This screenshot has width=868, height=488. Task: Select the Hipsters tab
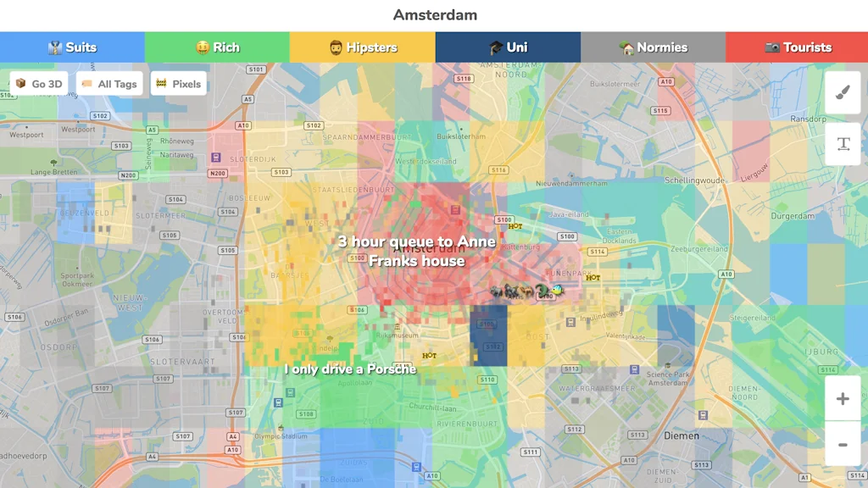pos(362,47)
